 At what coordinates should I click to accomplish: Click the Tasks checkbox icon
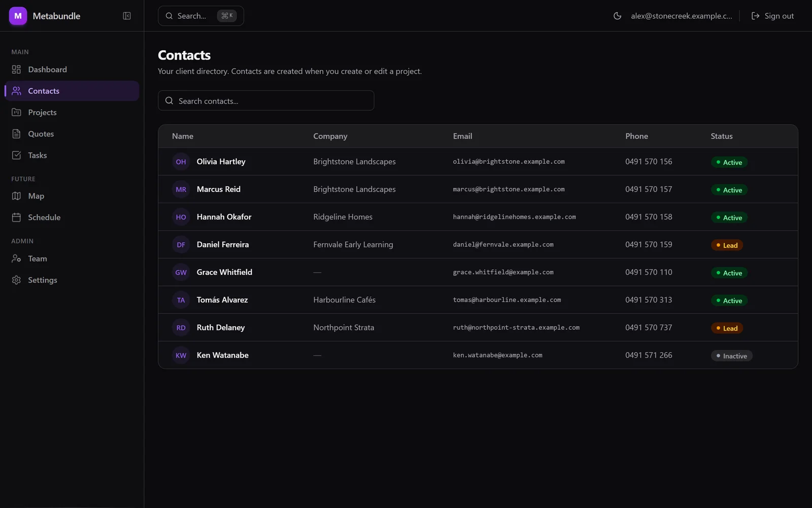pyautogui.click(x=16, y=155)
